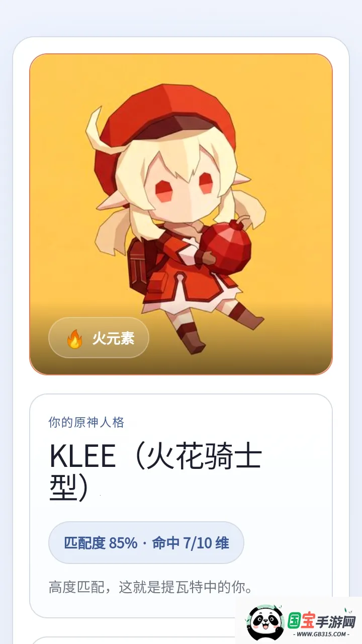
Task: Tap the KLEE（火花骑士型）title
Action: 156,471
